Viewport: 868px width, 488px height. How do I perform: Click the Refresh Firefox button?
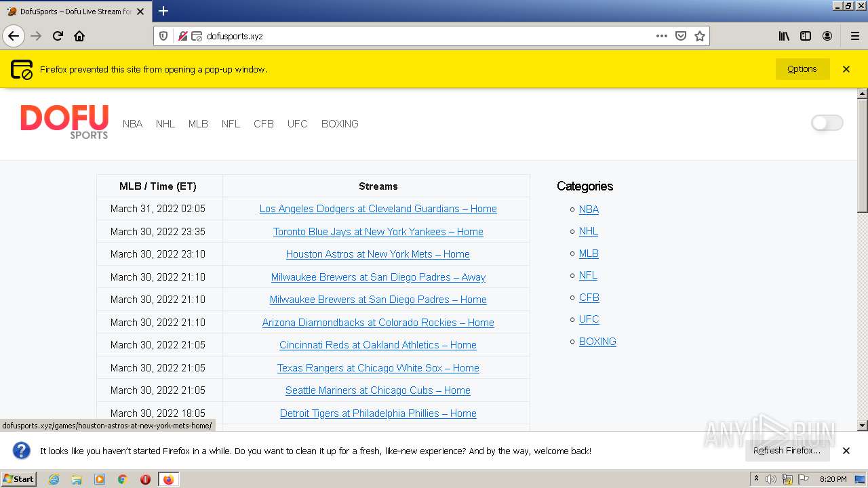click(x=787, y=451)
